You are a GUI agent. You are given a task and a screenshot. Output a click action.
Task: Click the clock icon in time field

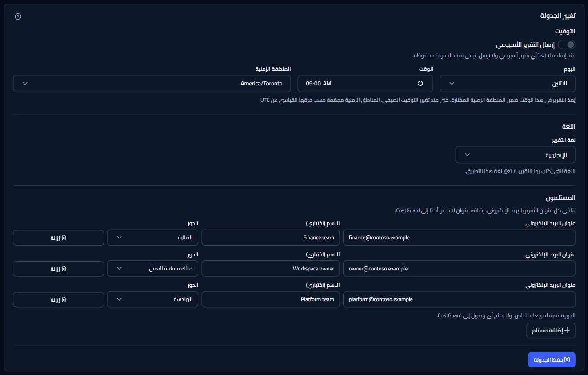click(420, 84)
